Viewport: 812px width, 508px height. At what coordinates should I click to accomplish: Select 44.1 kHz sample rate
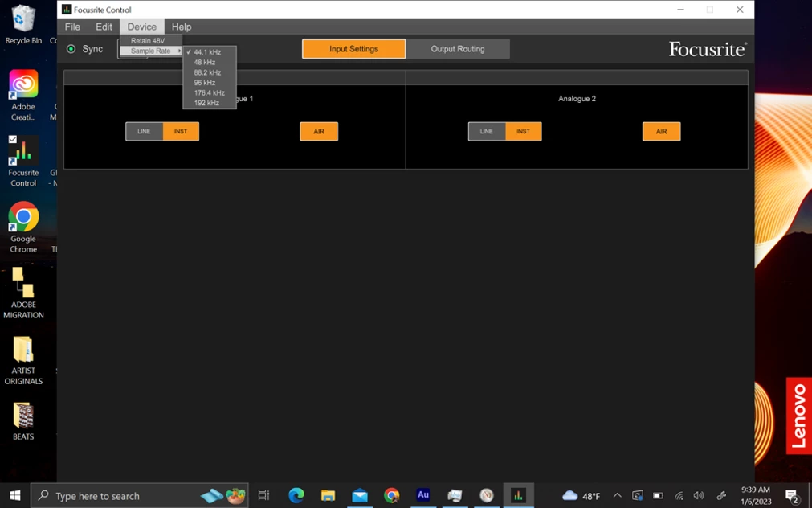[x=209, y=51]
